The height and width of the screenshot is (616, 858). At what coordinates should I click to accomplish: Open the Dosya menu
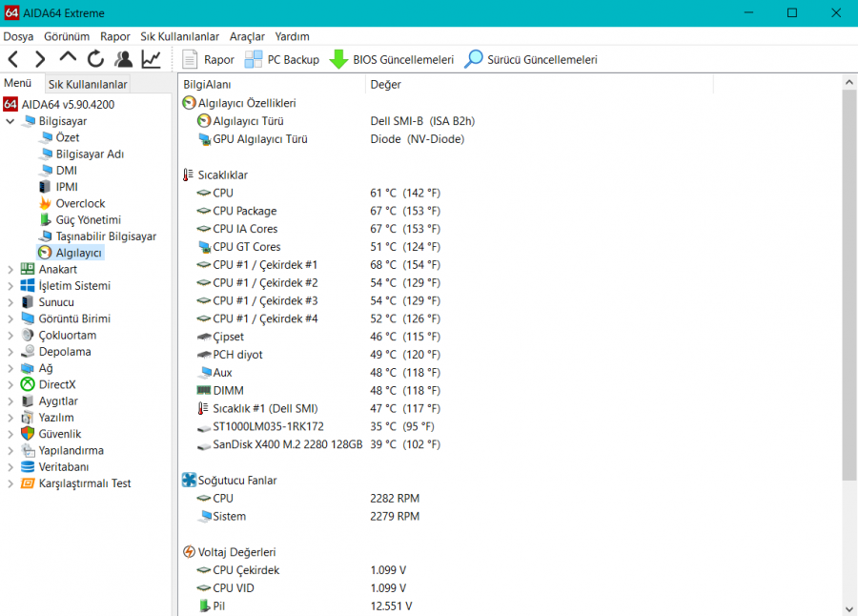(18, 36)
